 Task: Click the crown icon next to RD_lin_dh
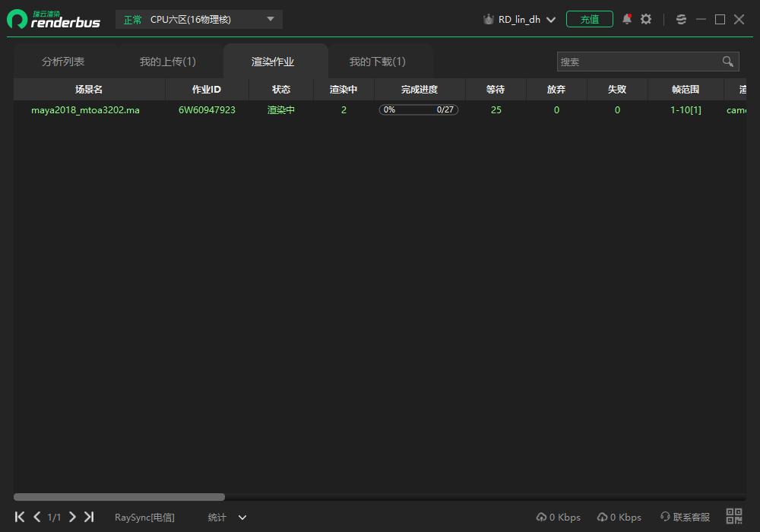(488, 19)
